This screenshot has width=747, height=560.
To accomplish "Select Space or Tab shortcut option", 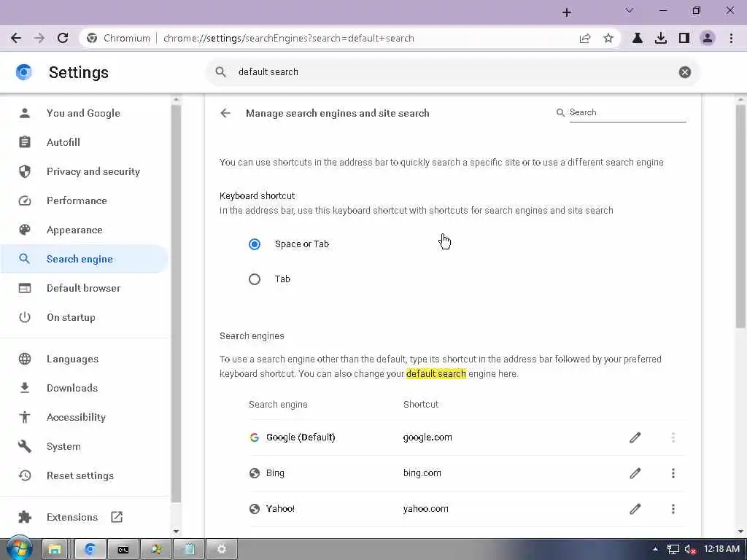I will click(255, 244).
